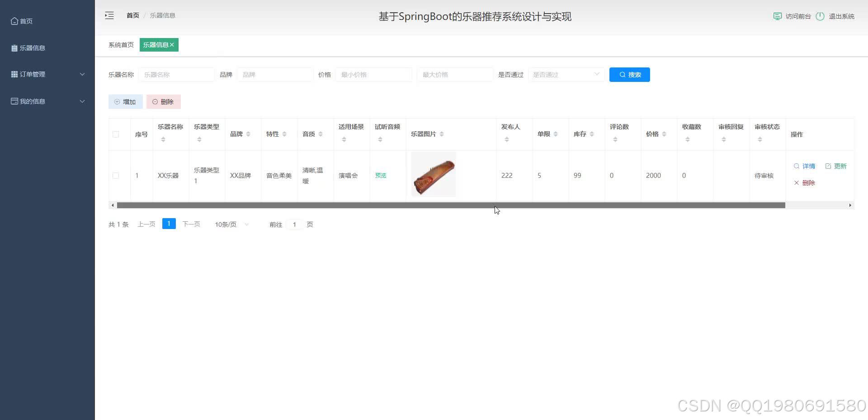Viewport: 868px width, 420px height.
Task: Collapse the sidebar with hamburger icon
Action: point(109,15)
